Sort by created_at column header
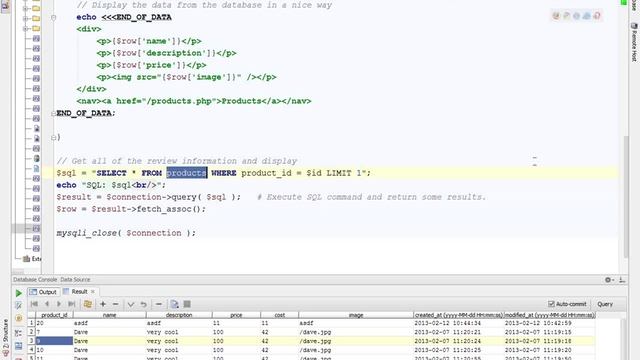 458,315
